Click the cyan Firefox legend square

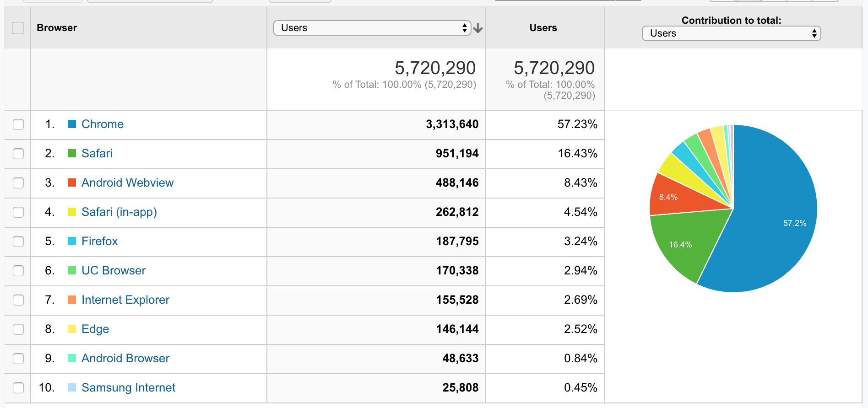(72, 241)
